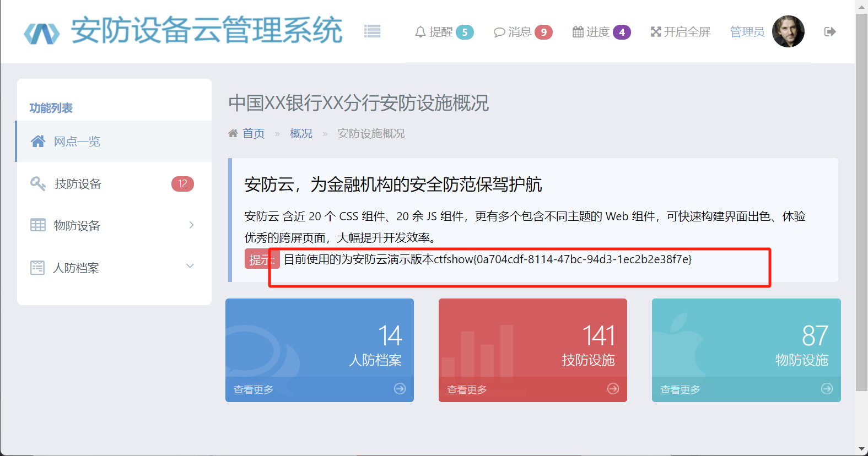Open the 管理员 user dropdown

[x=747, y=32]
